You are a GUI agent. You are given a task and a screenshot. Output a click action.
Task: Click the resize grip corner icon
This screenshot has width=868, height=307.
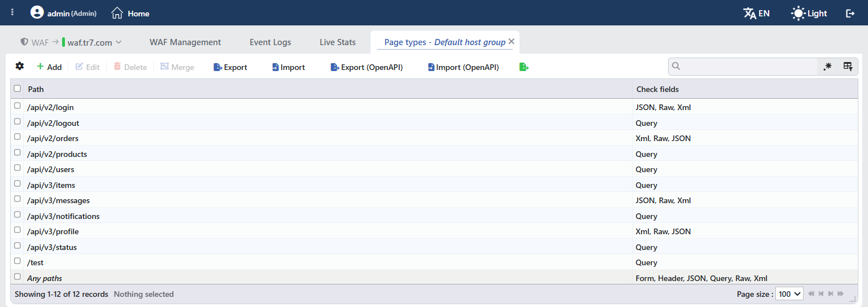[x=853, y=299]
